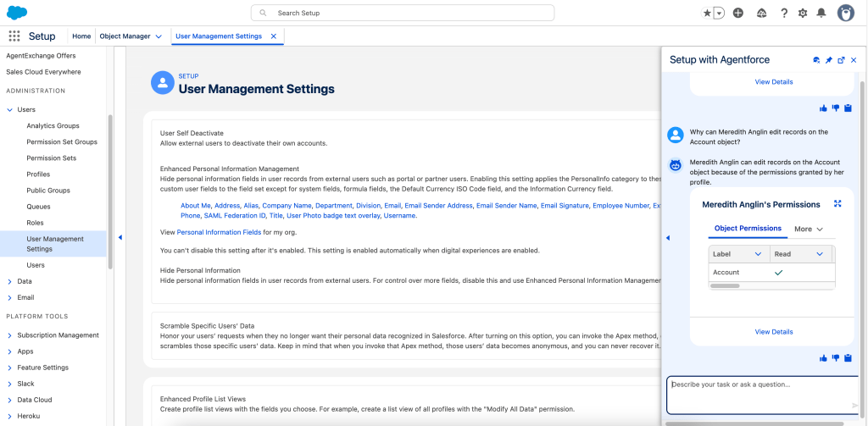Open the Label column menu chevron
Viewport: 868px width, 426px height.
(x=758, y=254)
